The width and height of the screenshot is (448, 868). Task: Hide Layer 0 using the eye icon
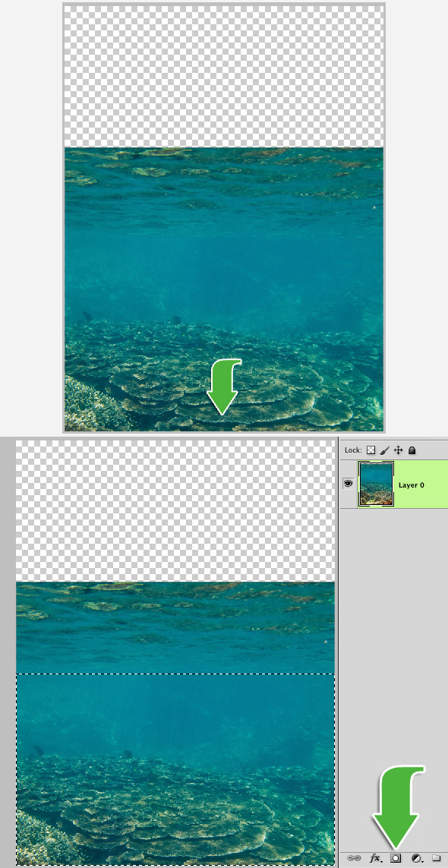(349, 484)
